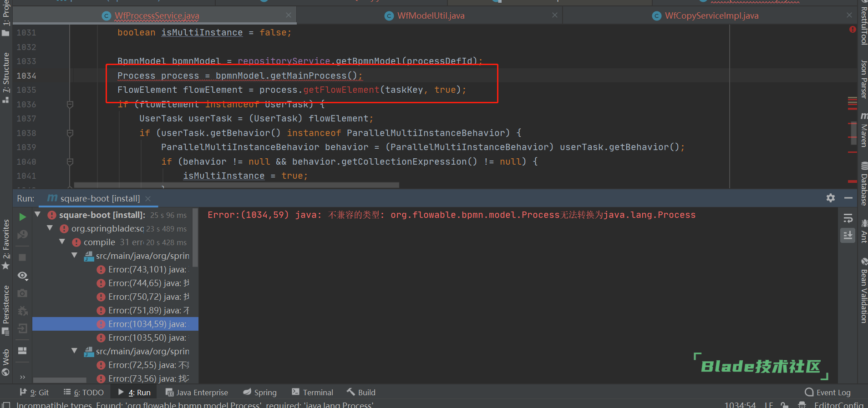Open the Terminal tool window

point(313,392)
